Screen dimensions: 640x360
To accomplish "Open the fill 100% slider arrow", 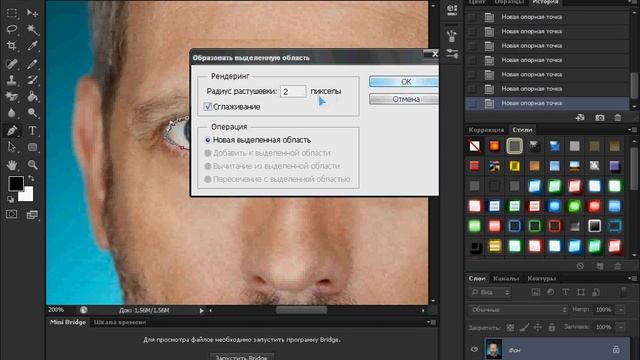I will (x=621, y=327).
